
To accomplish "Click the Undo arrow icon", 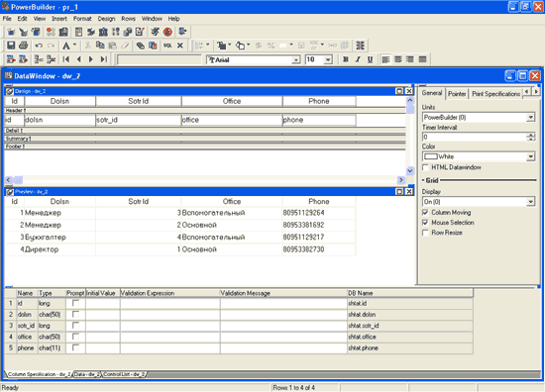I will [39, 46].
